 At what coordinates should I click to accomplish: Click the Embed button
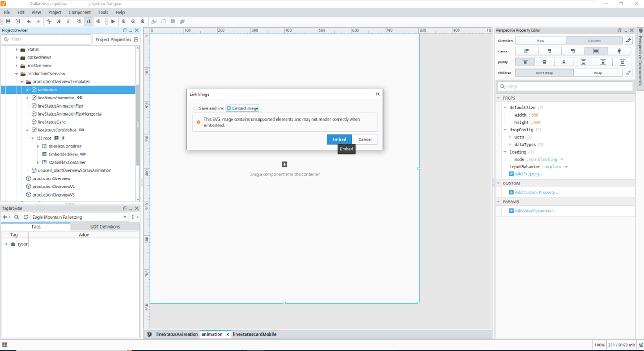pyautogui.click(x=339, y=139)
